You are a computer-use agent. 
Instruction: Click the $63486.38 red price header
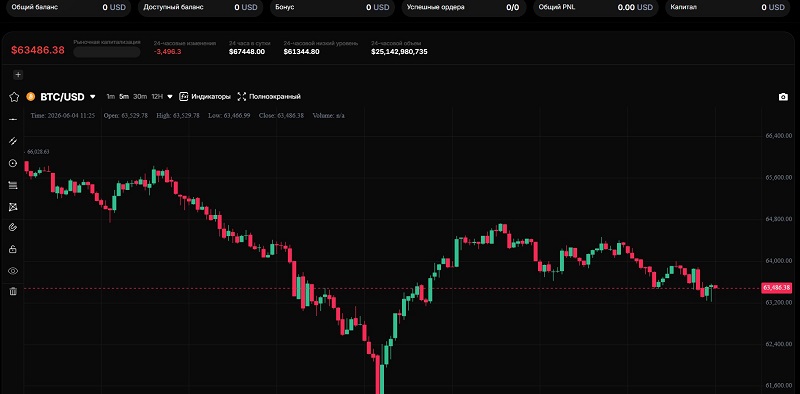(38, 50)
